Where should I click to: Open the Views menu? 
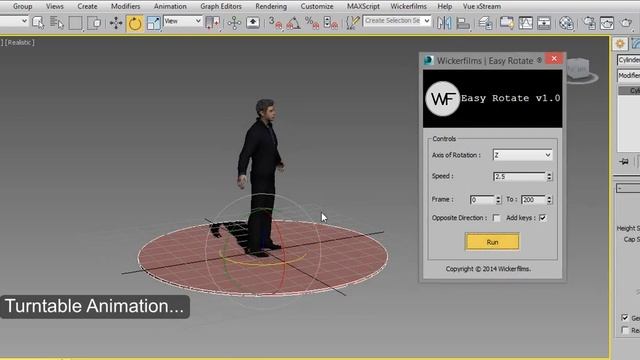pyautogui.click(x=55, y=7)
